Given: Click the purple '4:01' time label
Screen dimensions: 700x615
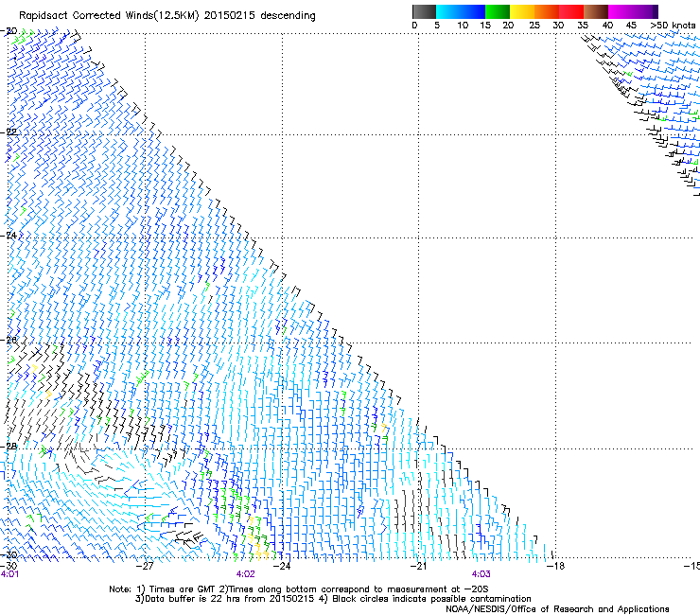Looking at the screenshot, I should 9,574.
